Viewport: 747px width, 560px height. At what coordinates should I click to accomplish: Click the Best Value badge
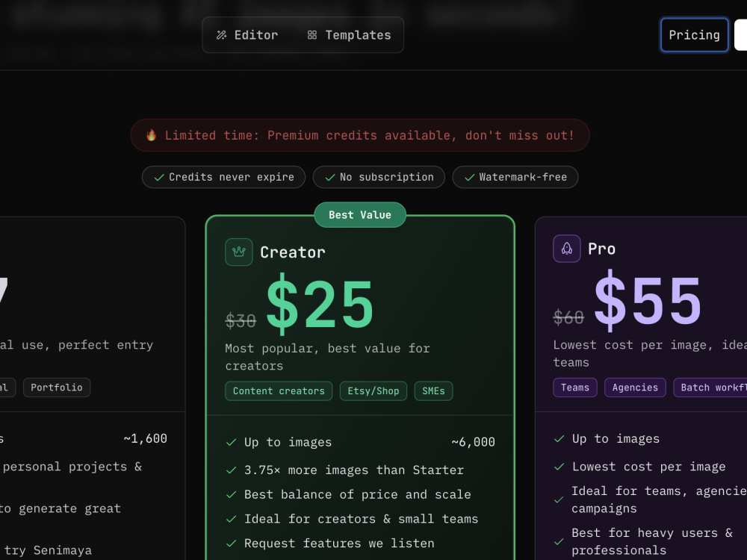[x=360, y=215]
